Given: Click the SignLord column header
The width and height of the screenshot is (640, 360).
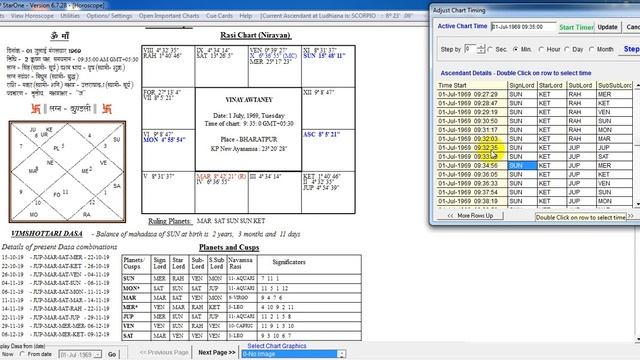Looking at the screenshot, I should [522, 85].
